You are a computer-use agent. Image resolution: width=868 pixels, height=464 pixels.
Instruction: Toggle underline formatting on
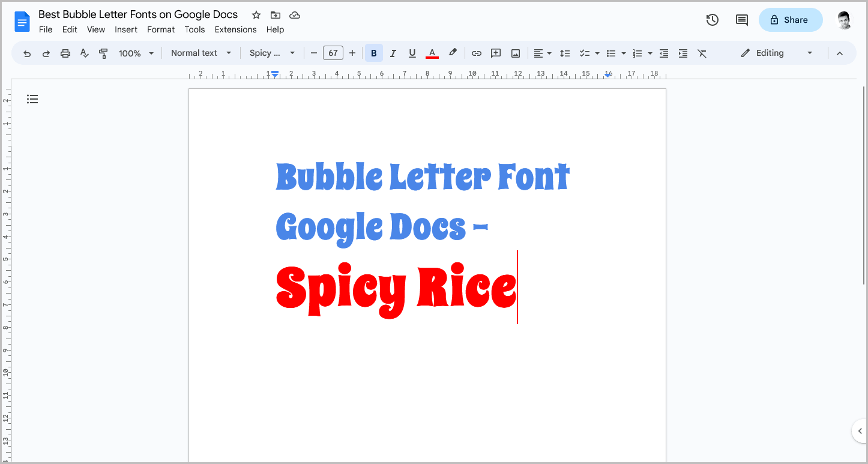412,53
